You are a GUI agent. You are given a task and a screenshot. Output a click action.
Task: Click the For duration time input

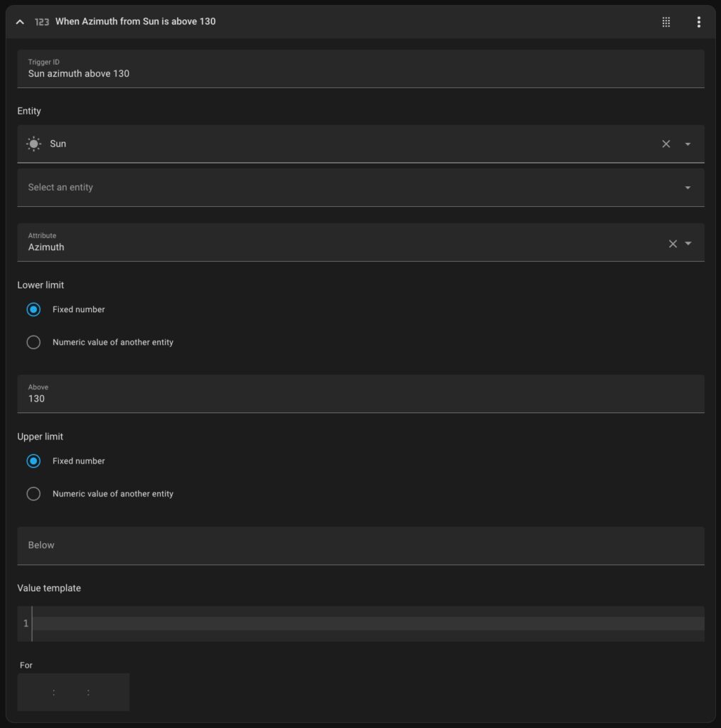coord(73,692)
